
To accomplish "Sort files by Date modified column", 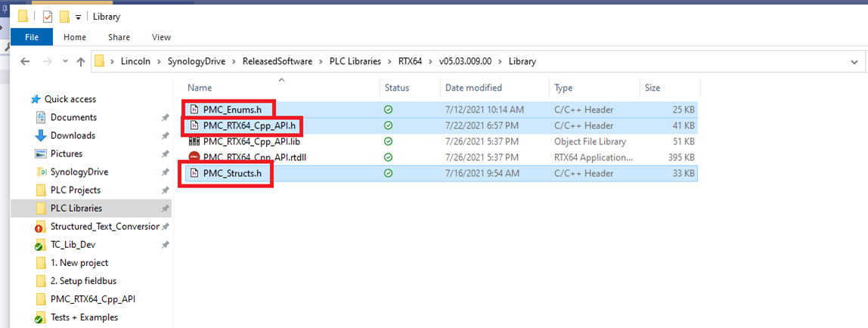I will pyautogui.click(x=473, y=88).
